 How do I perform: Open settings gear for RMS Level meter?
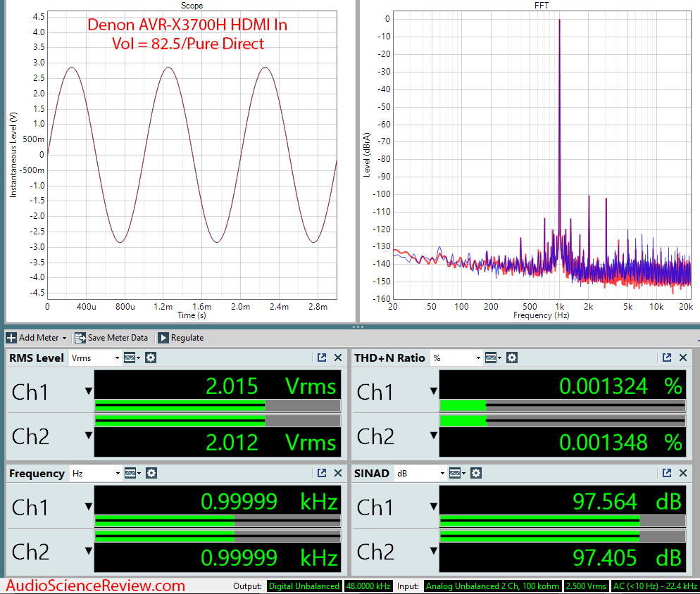click(x=151, y=358)
